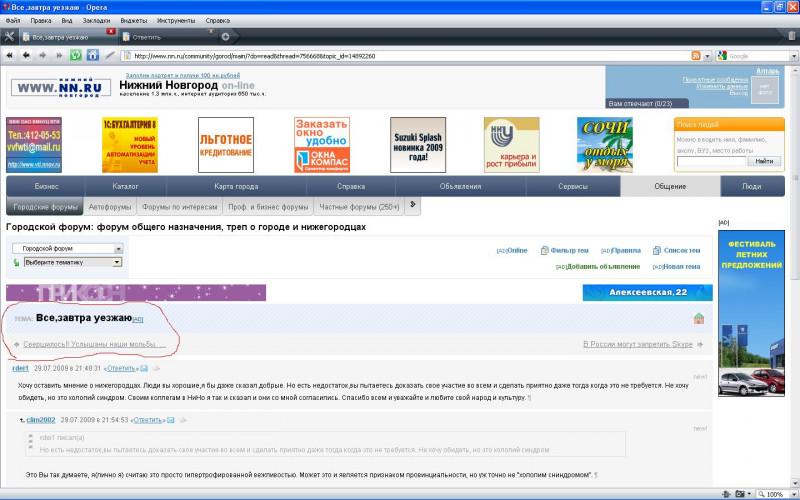Image resolution: width=800 pixels, height=500 pixels.
Task: Open the camera icon dropdown arrow
Action: (x=749, y=494)
